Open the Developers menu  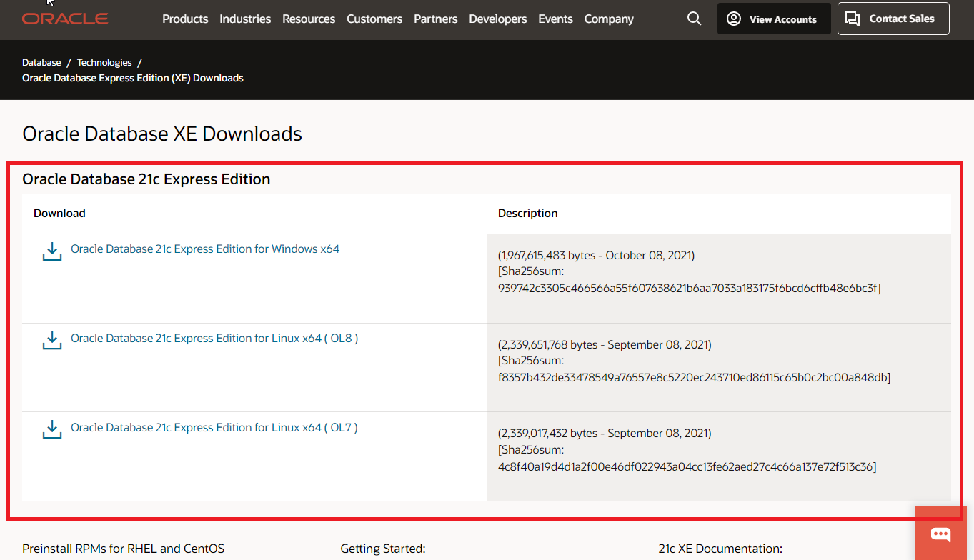(x=498, y=19)
